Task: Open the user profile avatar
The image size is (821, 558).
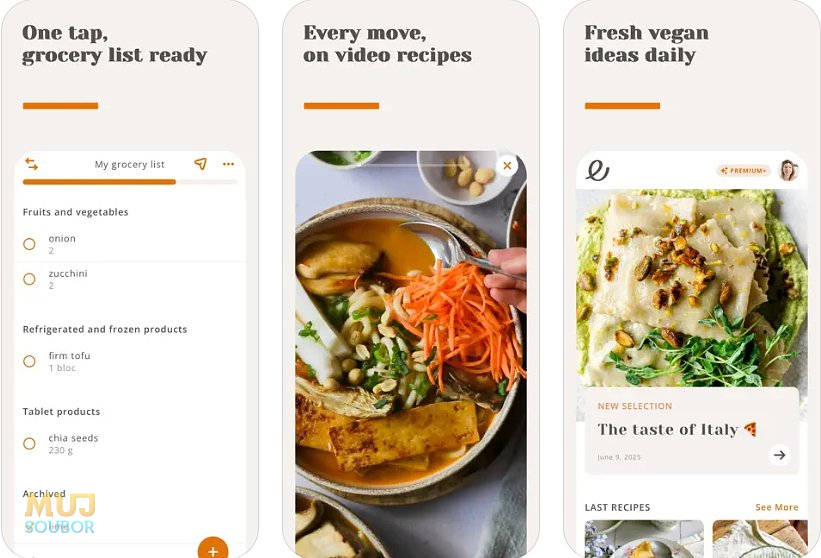Action: click(789, 170)
